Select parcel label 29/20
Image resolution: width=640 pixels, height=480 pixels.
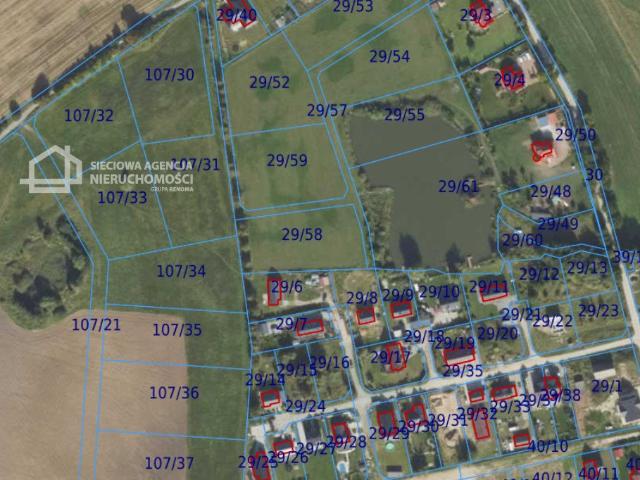point(498,333)
